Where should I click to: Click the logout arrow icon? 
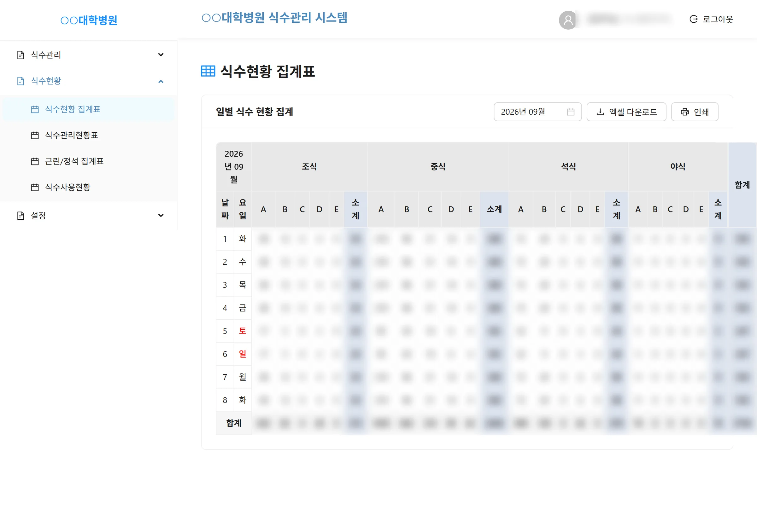click(x=693, y=19)
